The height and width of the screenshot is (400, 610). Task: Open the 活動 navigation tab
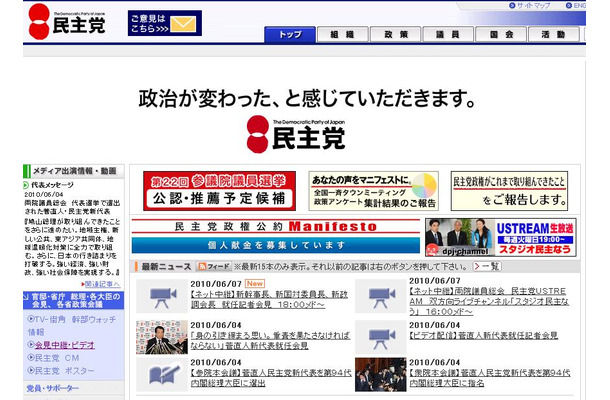tap(553, 34)
